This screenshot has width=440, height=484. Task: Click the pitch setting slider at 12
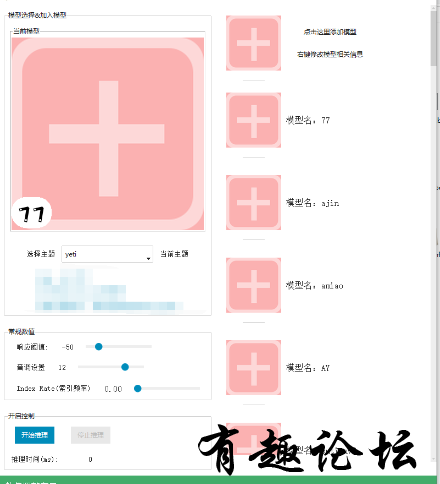[x=111, y=367]
